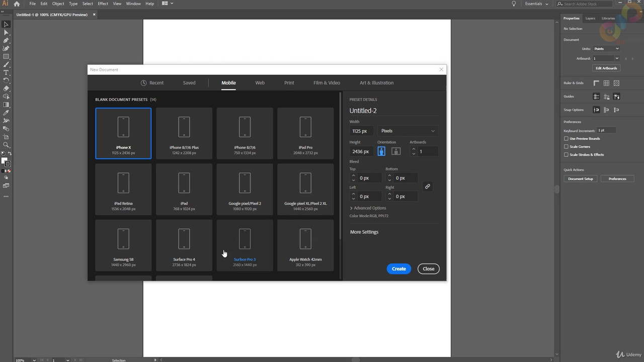Choose the Rotate tool
The height and width of the screenshot is (362, 644).
[x=6, y=80]
